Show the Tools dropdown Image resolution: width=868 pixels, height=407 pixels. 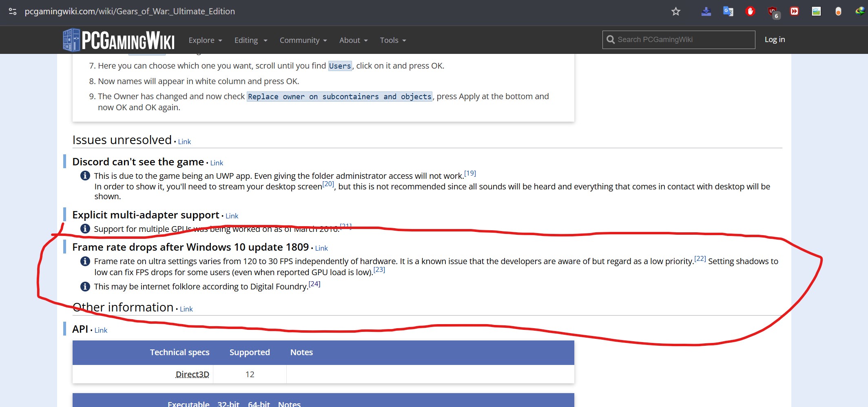pos(393,40)
